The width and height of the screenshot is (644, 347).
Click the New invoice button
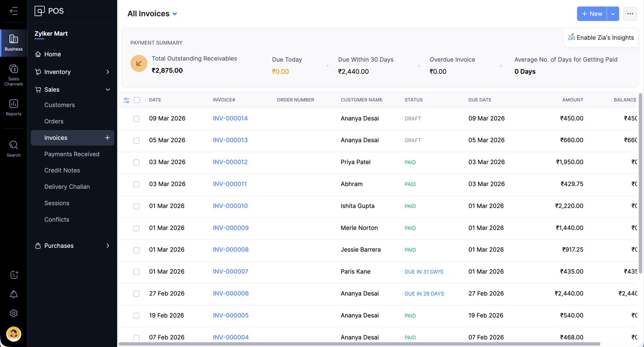(592, 14)
